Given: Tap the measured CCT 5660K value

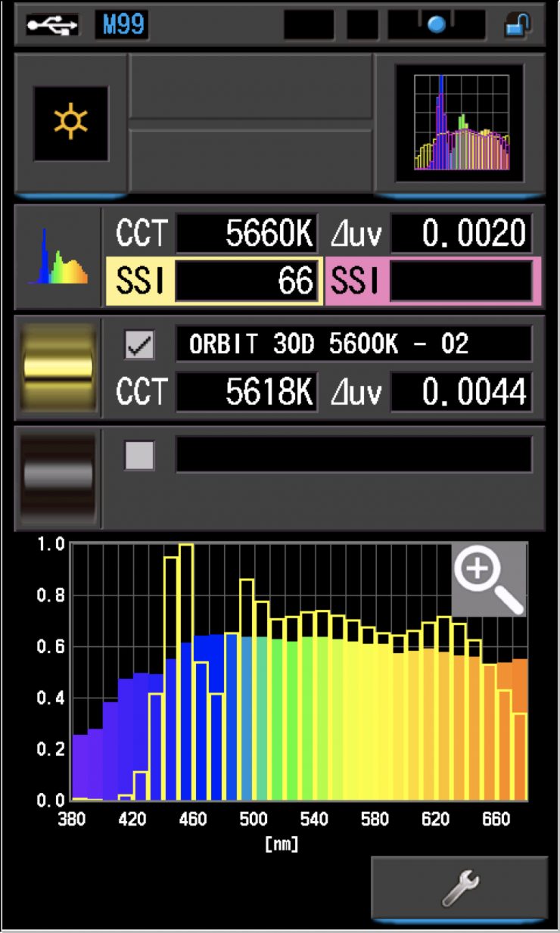Looking at the screenshot, I should 246,235.
